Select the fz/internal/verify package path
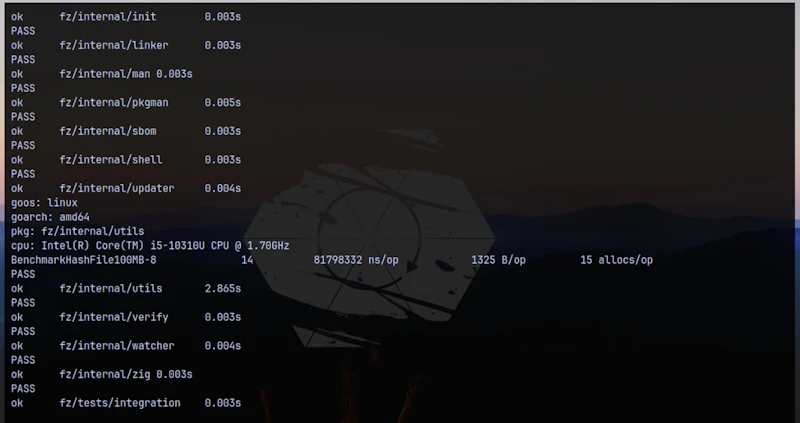This screenshot has width=800, height=423. pos(114,317)
